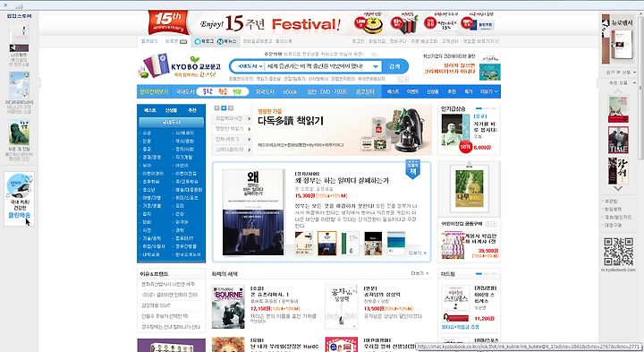
Task: Open the 자기계발 category link
Action: pyautogui.click(x=183, y=157)
